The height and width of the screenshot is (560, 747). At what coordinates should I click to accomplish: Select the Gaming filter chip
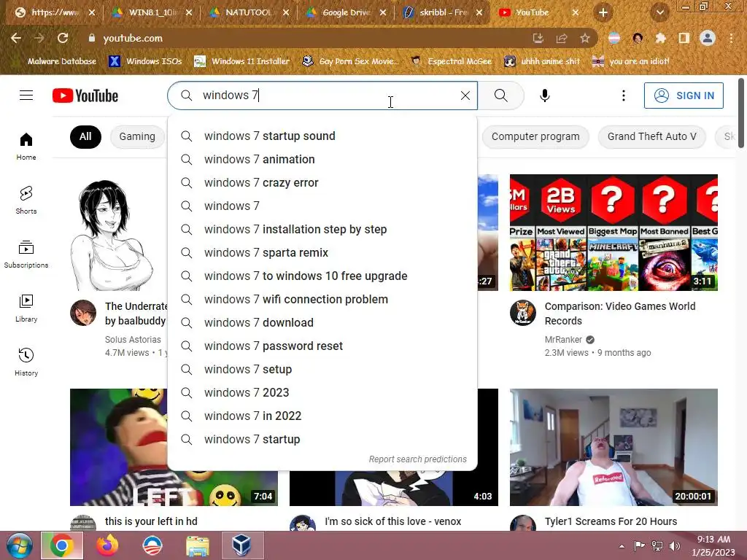[x=137, y=136]
